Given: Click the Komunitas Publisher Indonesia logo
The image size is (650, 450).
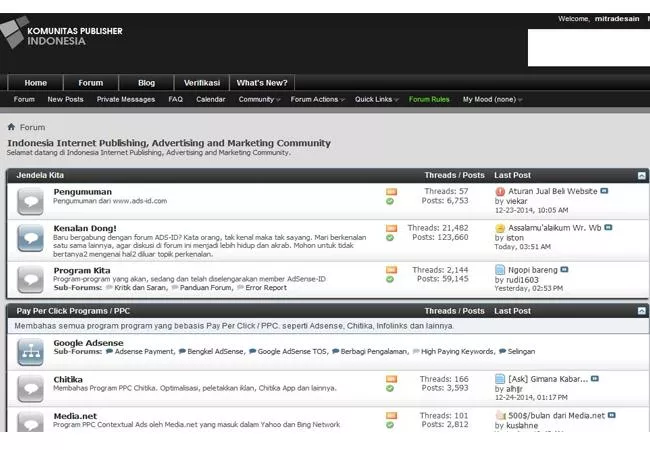Looking at the screenshot, I should (61, 33).
